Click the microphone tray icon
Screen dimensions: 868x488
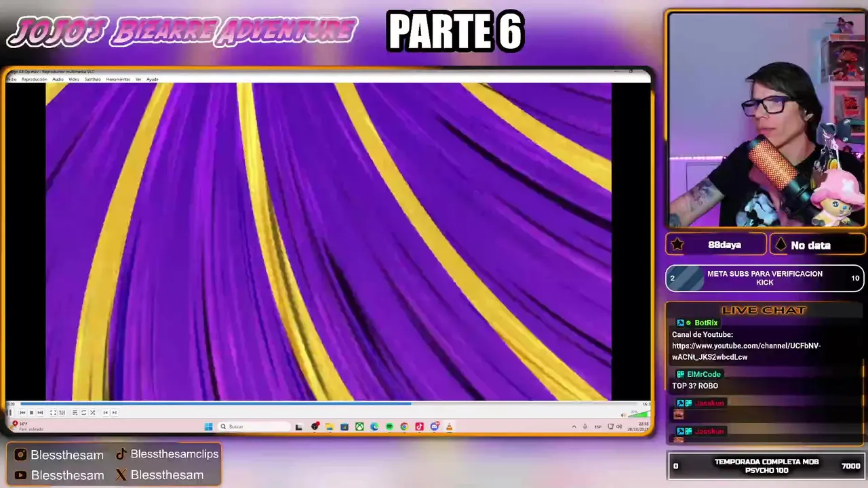(585, 426)
